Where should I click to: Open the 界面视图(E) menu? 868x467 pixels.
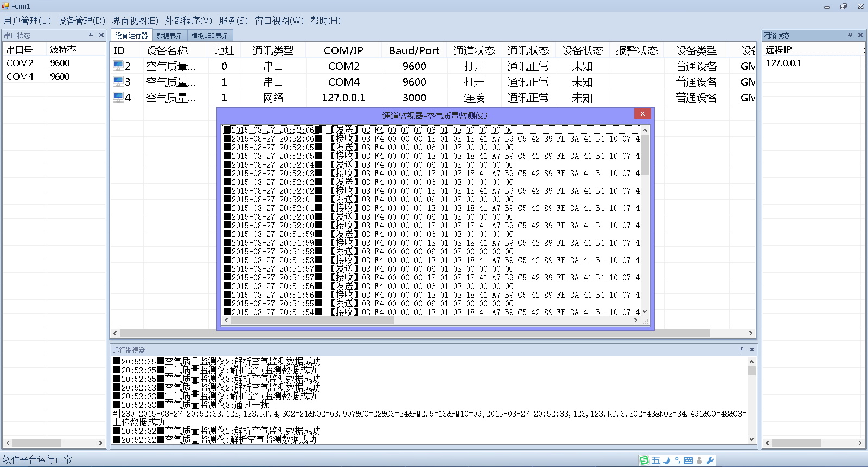coord(135,21)
